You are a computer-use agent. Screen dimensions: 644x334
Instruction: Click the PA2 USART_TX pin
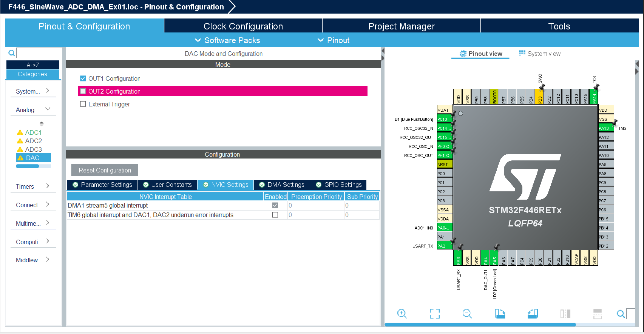pyautogui.click(x=445, y=246)
